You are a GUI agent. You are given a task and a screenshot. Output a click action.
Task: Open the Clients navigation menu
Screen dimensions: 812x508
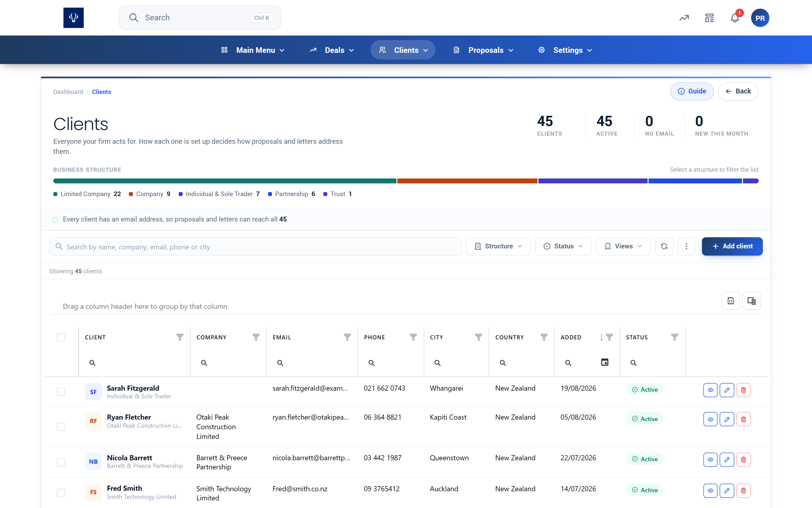(x=403, y=50)
